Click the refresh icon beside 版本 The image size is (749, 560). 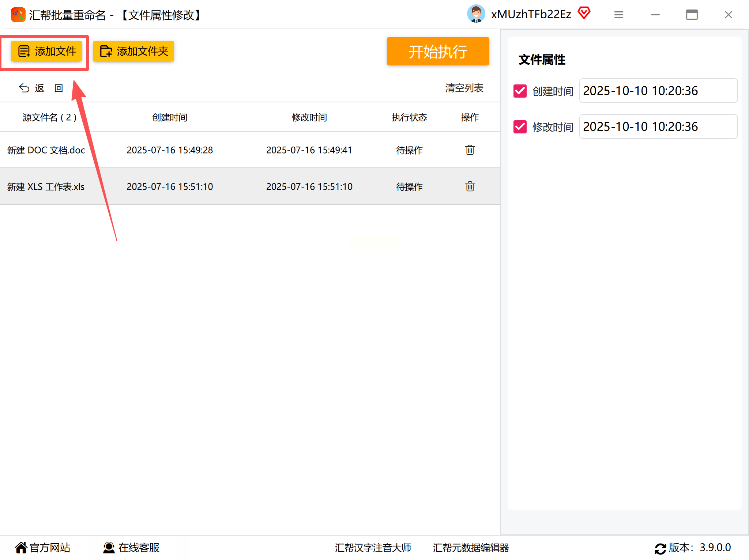pos(660,548)
